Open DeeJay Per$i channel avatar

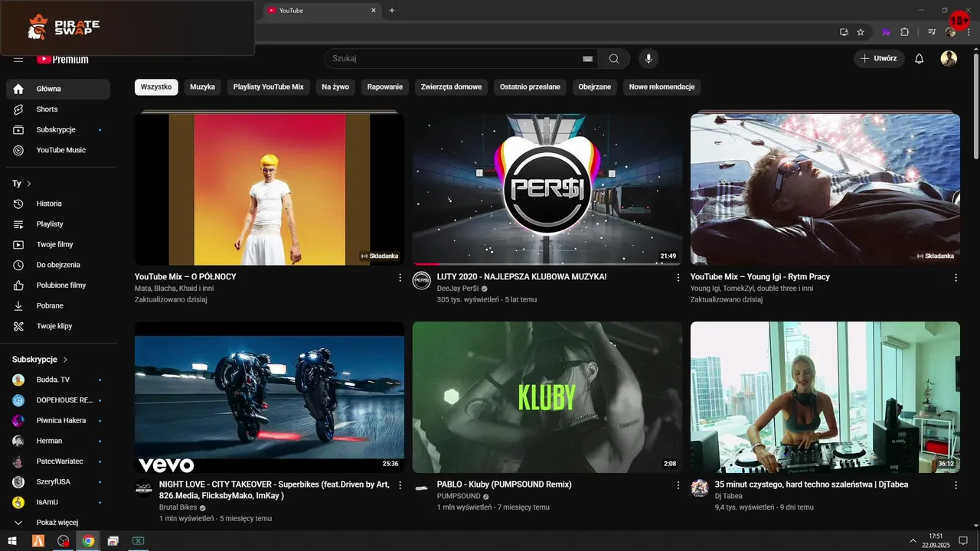(x=422, y=280)
